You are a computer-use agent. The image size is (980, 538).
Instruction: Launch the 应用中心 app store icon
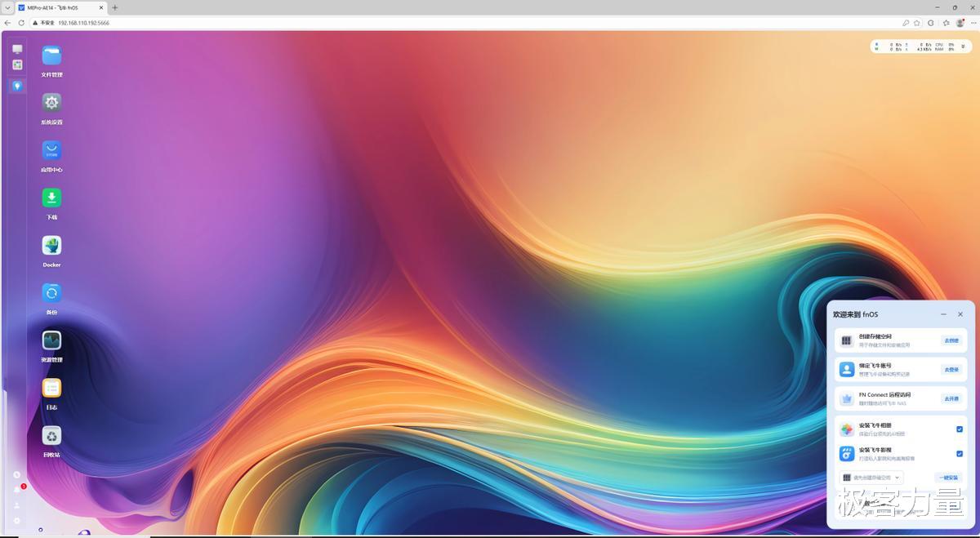tap(51, 150)
